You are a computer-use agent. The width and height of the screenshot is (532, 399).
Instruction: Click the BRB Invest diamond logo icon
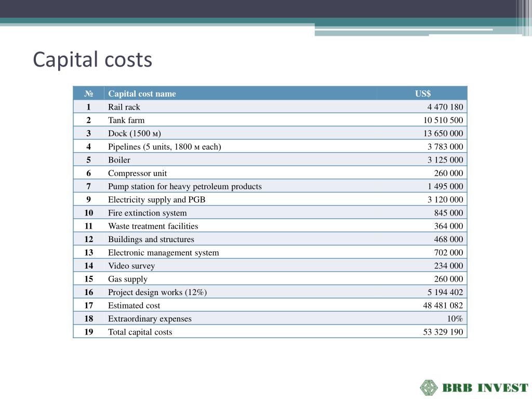(429, 388)
